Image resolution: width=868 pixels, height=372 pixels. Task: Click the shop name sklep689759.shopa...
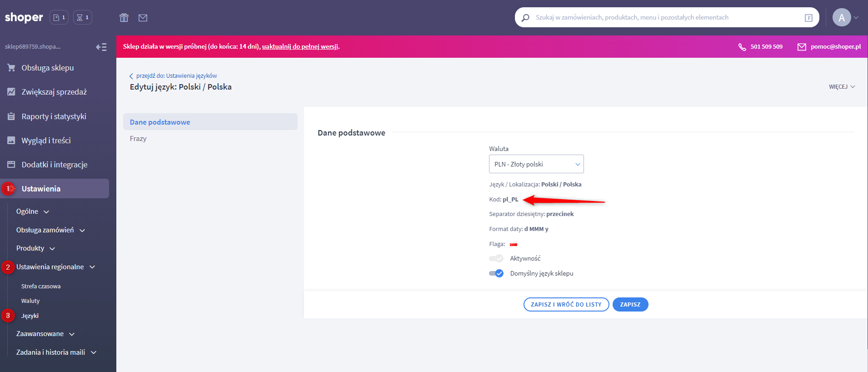(x=33, y=46)
